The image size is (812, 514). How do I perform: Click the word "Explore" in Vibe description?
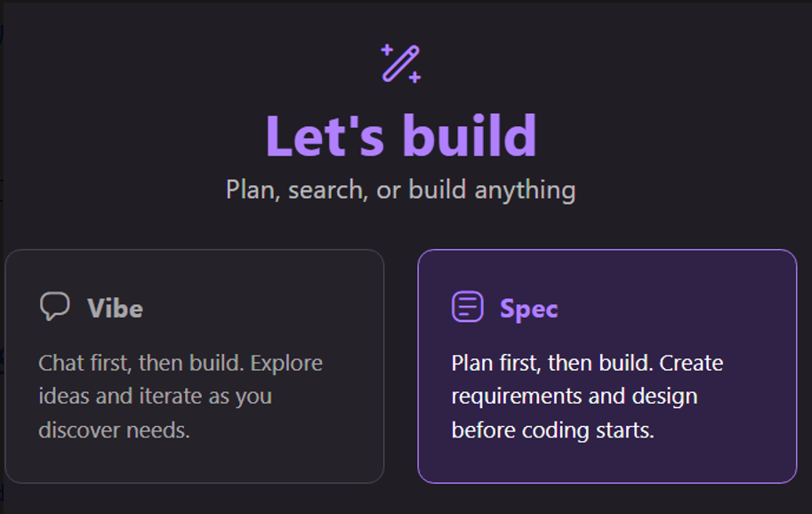click(x=286, y=364)
